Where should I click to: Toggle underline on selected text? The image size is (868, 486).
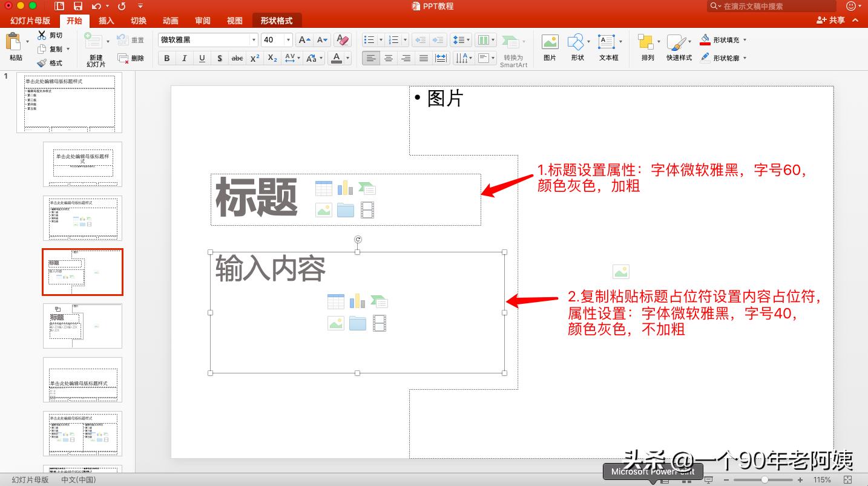click(201, 57)
